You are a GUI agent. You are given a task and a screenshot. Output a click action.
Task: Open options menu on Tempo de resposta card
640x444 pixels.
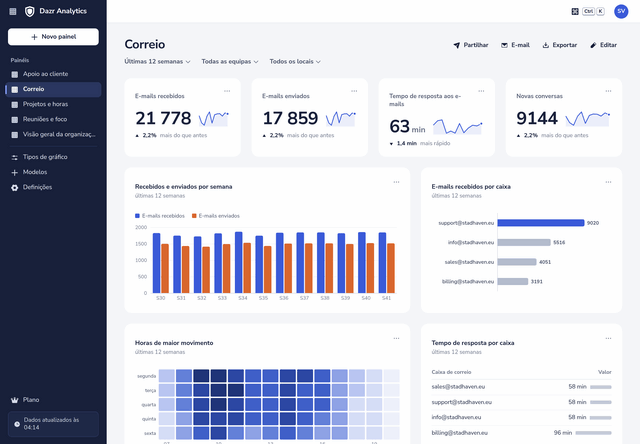481,91
